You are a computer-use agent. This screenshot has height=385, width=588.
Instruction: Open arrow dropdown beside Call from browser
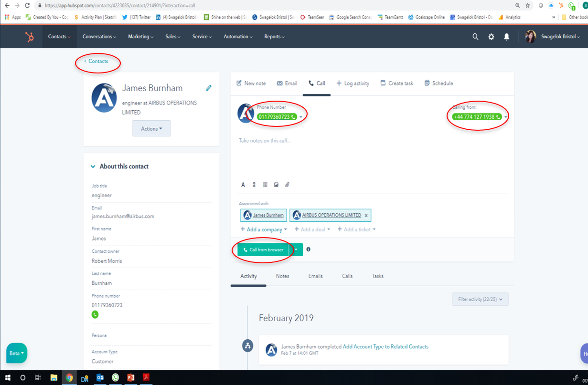click(297, 250)
